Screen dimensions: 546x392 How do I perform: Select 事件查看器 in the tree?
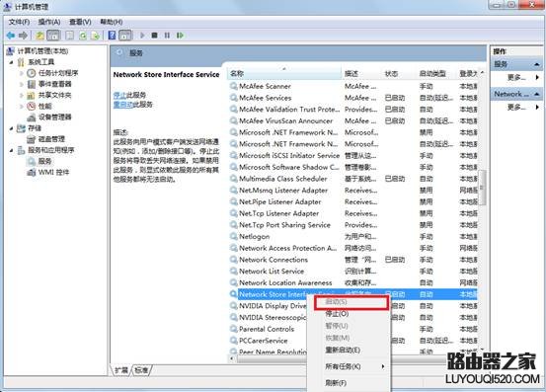tap(54, 84)
